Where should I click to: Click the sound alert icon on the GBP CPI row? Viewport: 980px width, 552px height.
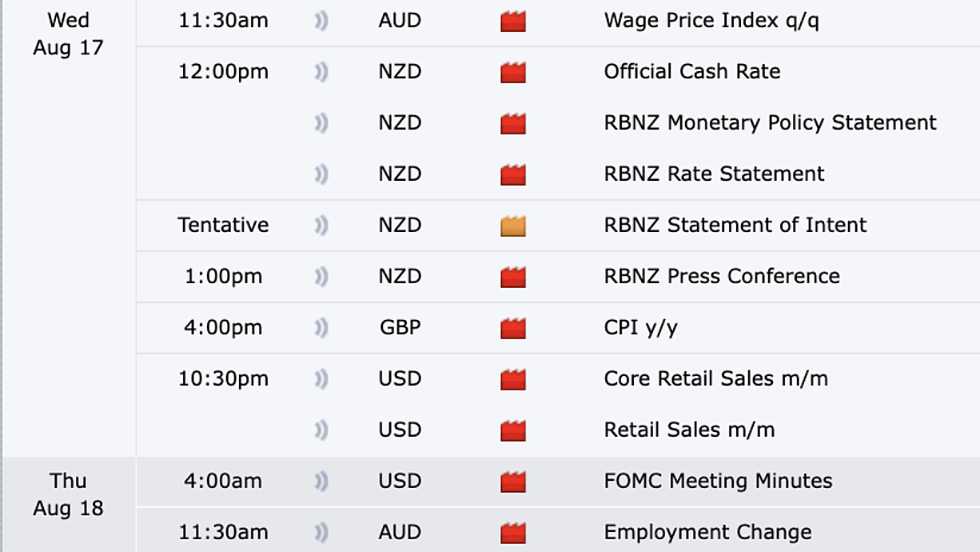click(x=321, y=329)
